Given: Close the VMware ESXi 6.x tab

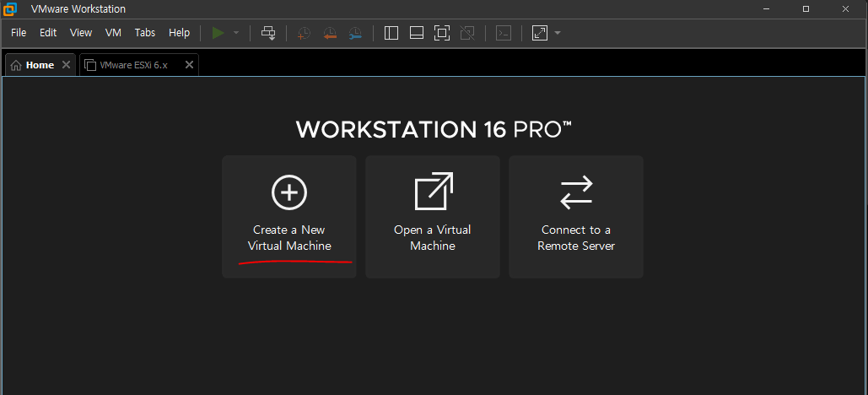Looking at the screenshot, I should point(189,65).
